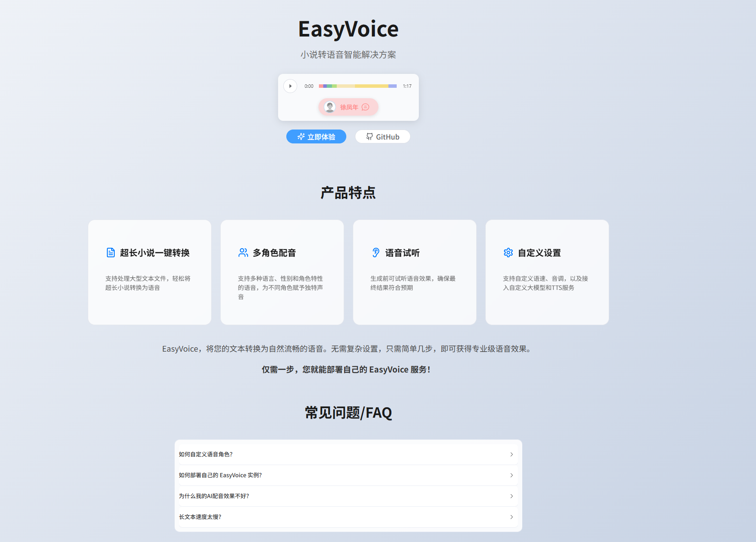756x542 pixels.
Task: Play the audio demo sample
Action: (290, 86)
